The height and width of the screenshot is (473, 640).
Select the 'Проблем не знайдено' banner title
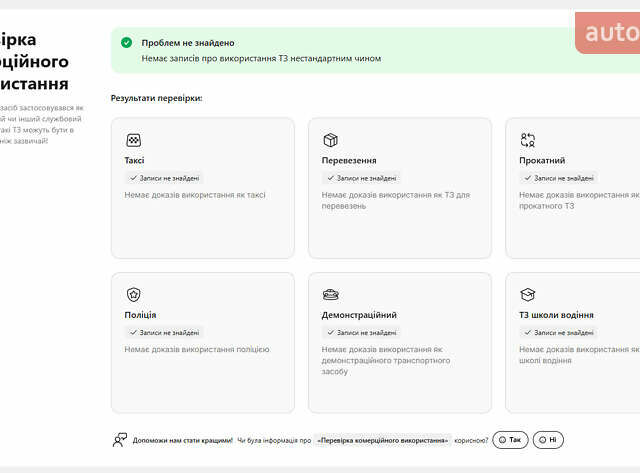[x=188, y=43]
